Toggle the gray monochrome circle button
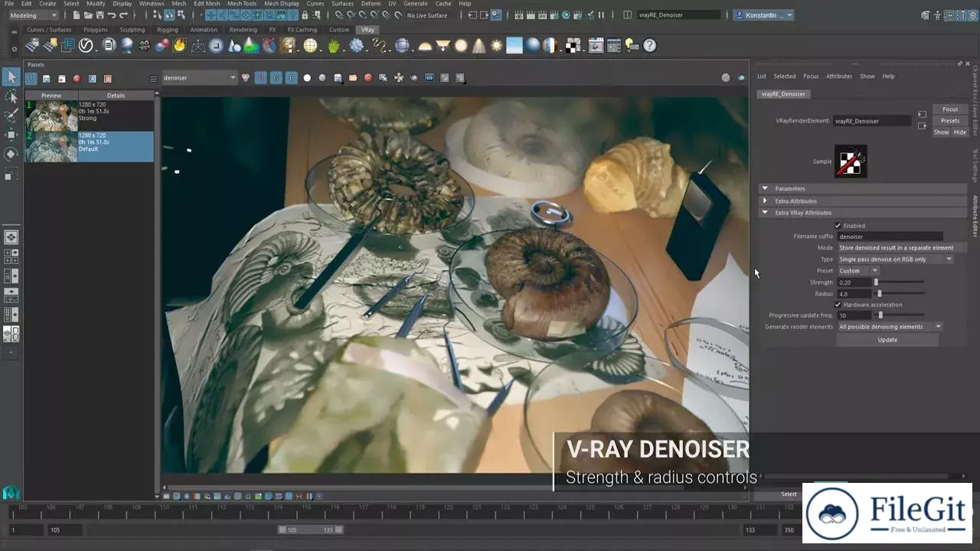The width and height of the screenshot is (980, 551). click(322, 77)
